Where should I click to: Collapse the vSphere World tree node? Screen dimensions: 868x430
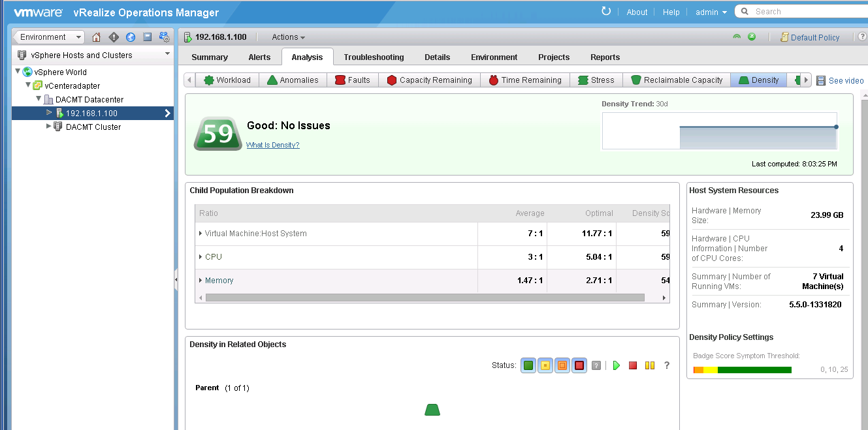(x=18, y=72)
